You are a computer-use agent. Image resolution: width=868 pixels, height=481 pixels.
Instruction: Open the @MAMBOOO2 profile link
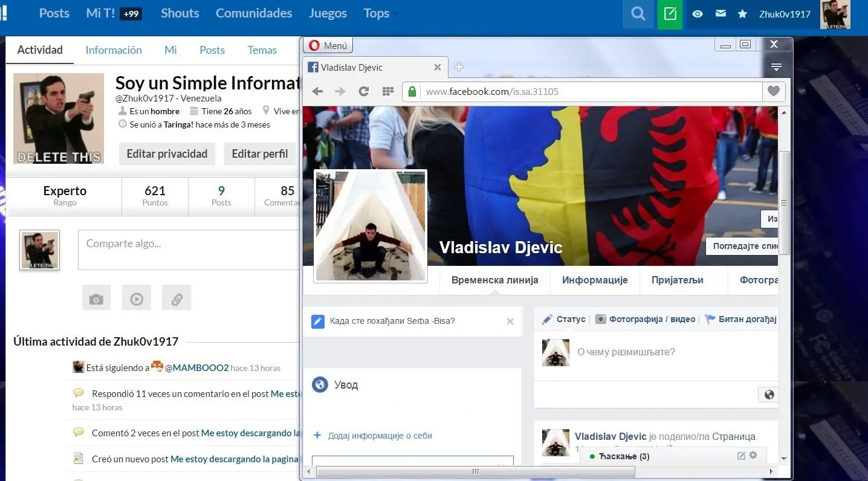(x=196, y=367)
